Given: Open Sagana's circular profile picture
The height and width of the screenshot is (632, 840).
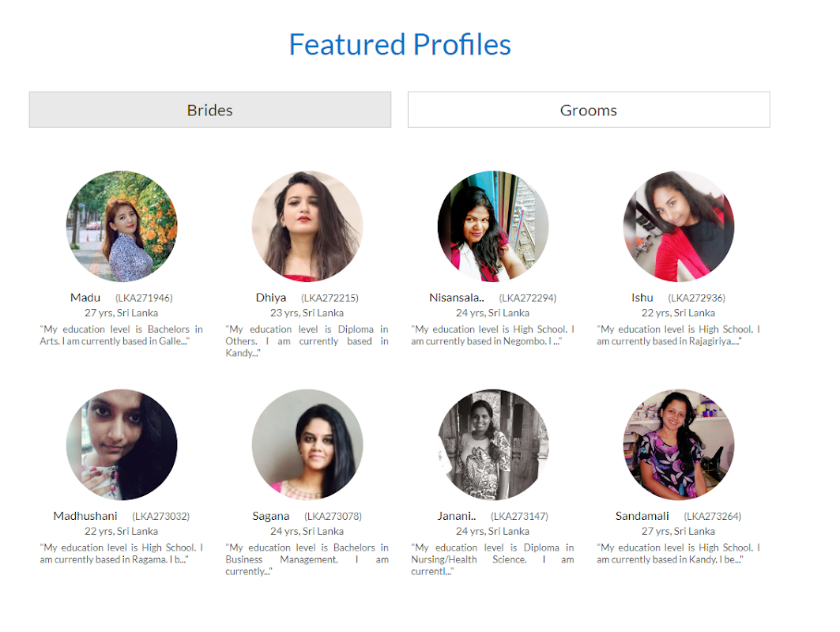Looking at the screenshot, I should pos(307,445).
